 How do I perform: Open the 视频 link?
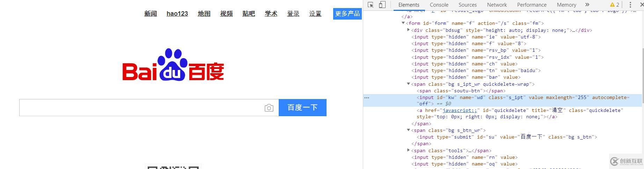coord(226,14)
